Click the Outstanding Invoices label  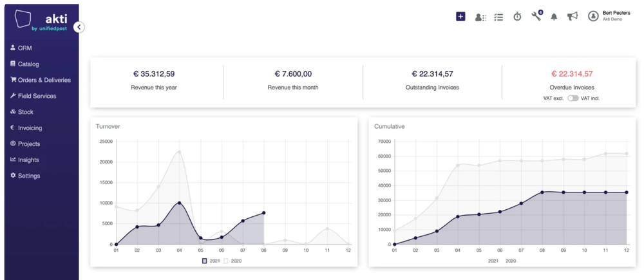(x=433, y=88)
